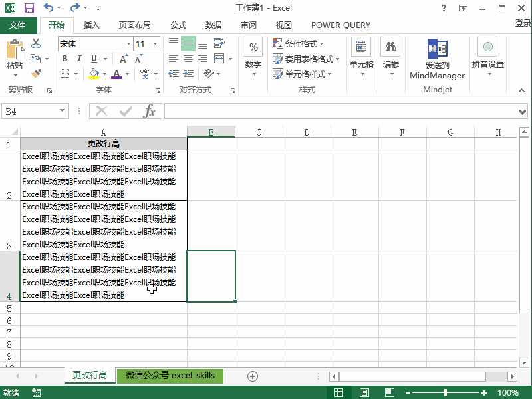Toggle Italic formatting
Image resolution: width=532 pixels, height=399 pixels.
tap(79, 59)
